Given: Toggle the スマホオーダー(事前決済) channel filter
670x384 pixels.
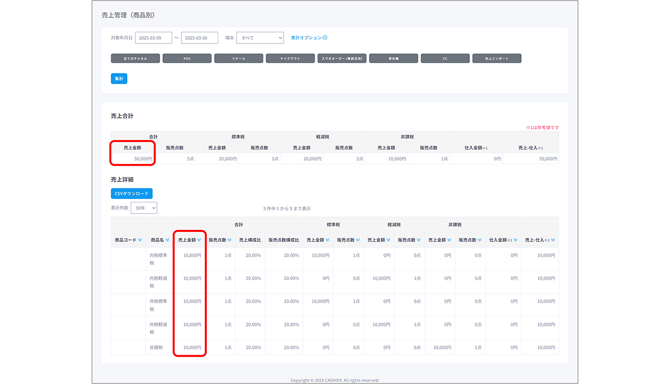Looking at the screenshot, I should 342,59.
